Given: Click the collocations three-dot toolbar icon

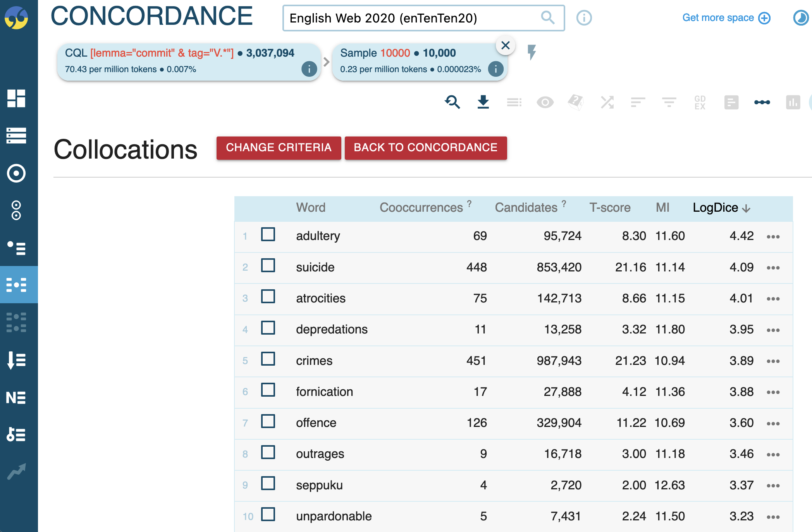Looking at the screenshot, I should [762, 102].
